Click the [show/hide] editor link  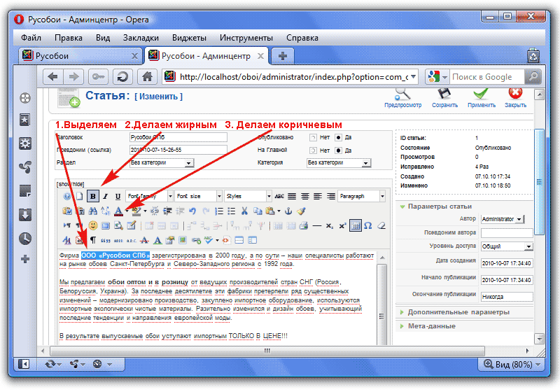point(70,184)
